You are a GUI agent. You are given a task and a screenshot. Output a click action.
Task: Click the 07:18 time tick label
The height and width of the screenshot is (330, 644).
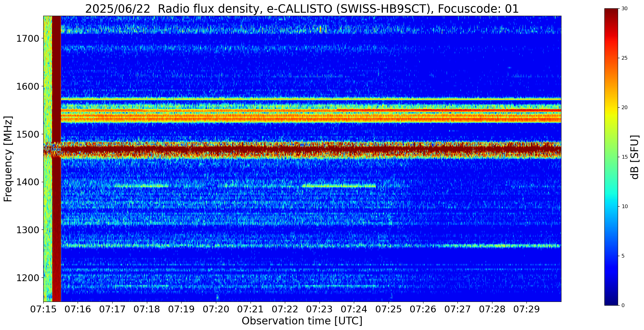[x=147, y=309]
